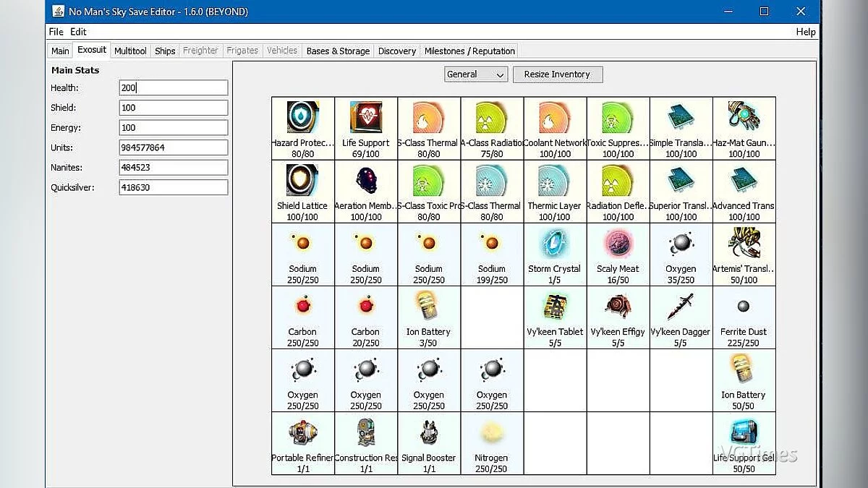
Task: Click the Life Support inventory item
Action: coord(365,119)
